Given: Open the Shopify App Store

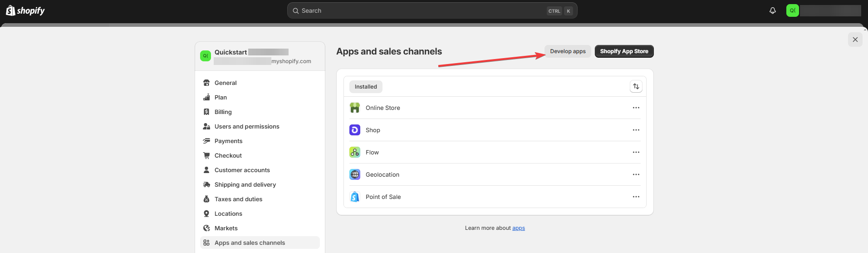Looking at the screenshot, I should (x=624, y=51).
